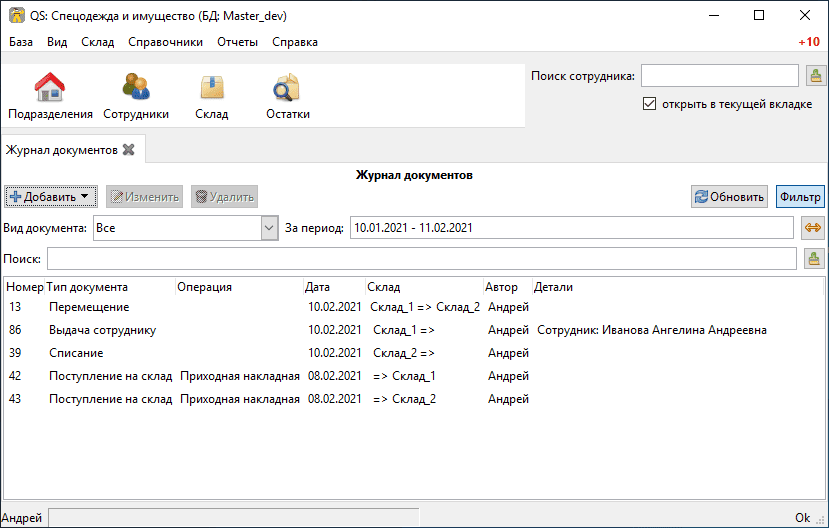The height and width of the screenshot is (528, 829).
Task: Click the Обновить button
Action: [729, 197]
